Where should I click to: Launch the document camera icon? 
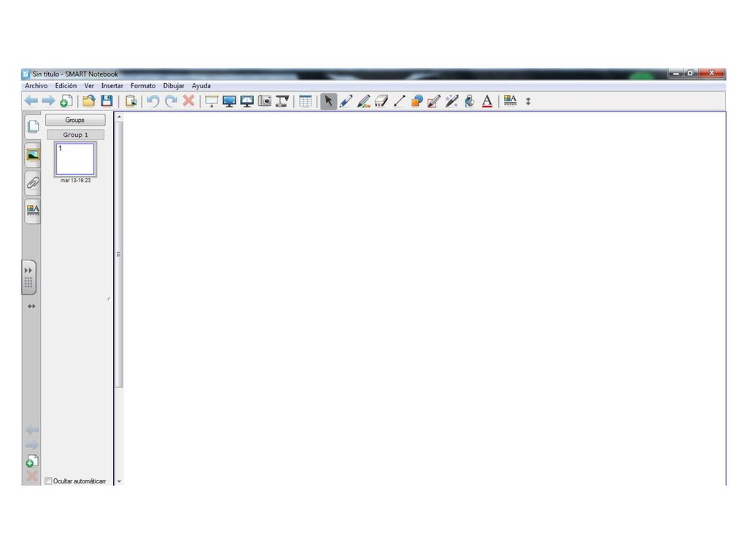282,101
